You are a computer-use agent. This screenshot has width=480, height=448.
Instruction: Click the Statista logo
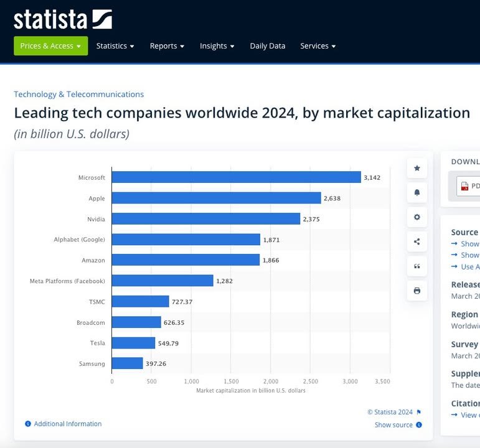[63, 19]
